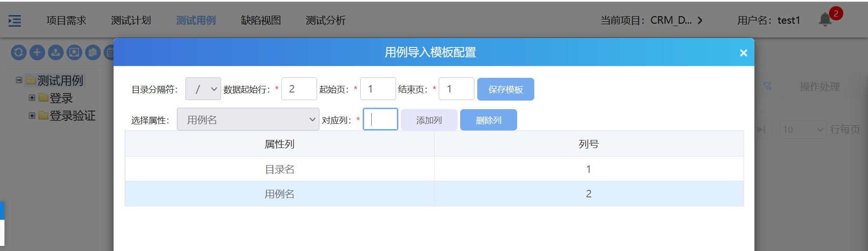Click the add (plus) icon
Screen dimensions: 868x251
[37, 52]
